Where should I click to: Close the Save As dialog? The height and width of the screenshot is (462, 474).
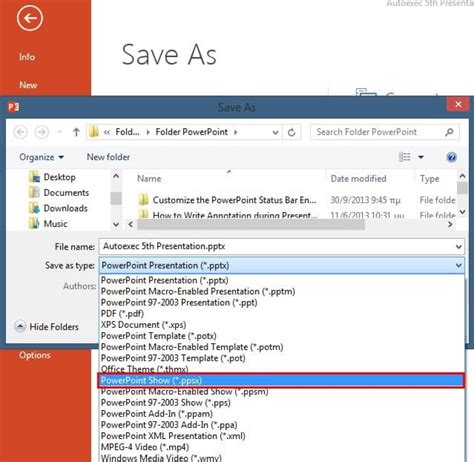458,104
